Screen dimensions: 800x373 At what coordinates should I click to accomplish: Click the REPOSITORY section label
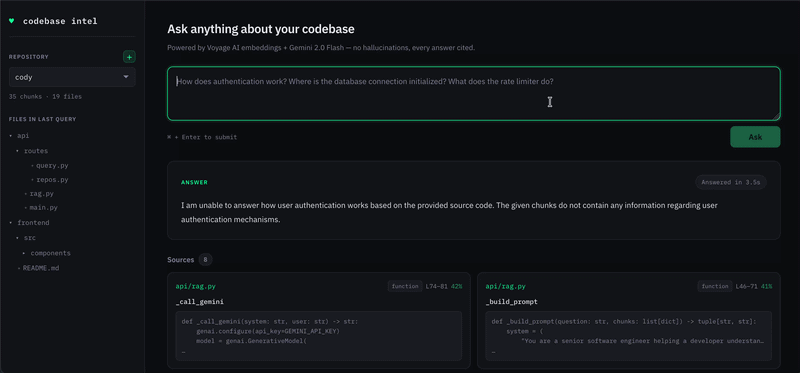point(29,57)
